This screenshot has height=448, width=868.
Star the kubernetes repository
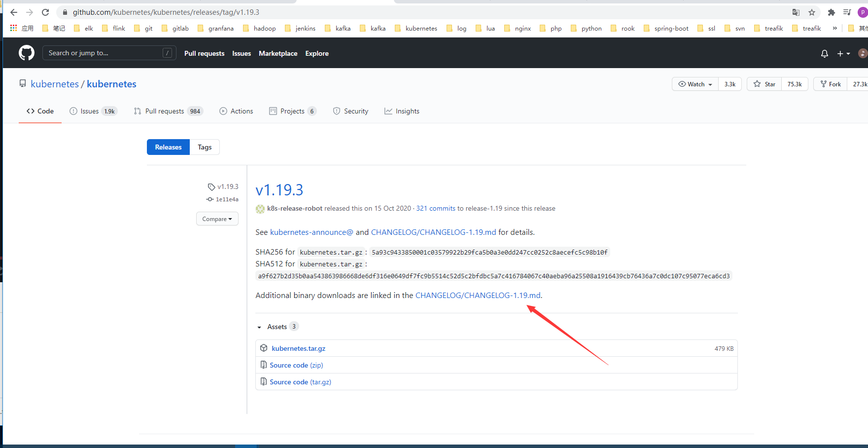pyautogui.click(x=764, y=84)
